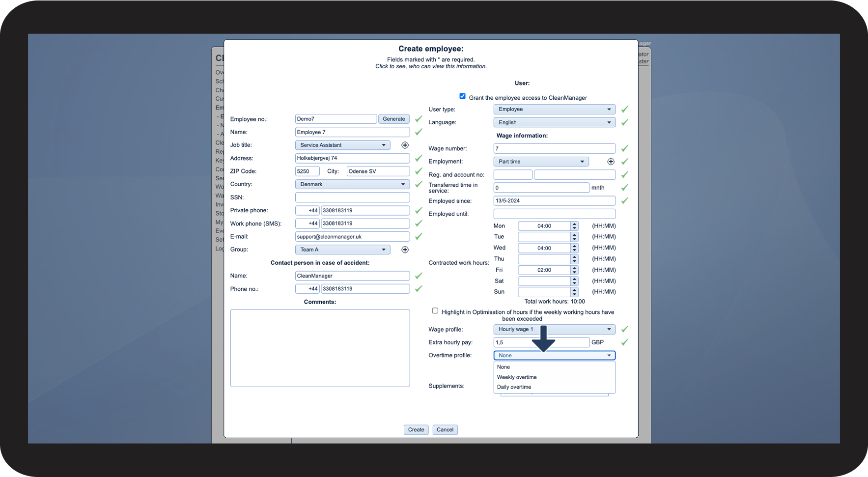Select 'Daily overtime' option
Screen dimensions: 868x477
554,387
